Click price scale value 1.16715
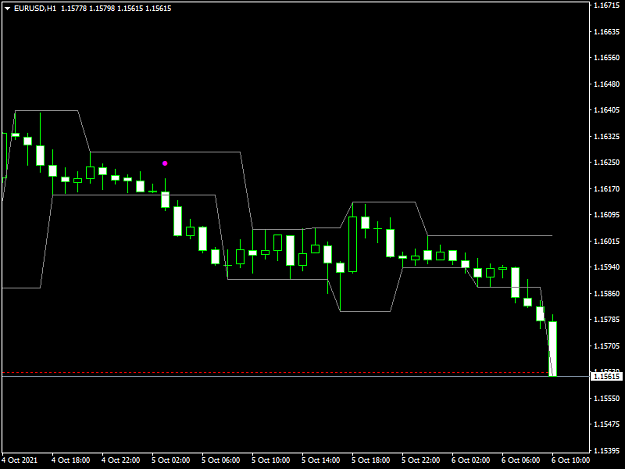 coord(607,5)
